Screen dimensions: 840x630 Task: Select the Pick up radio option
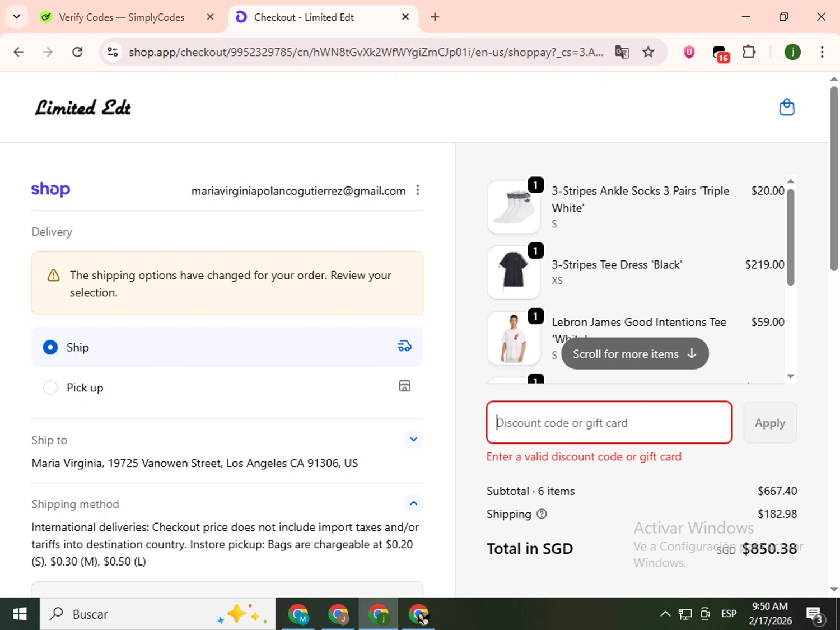coord(50,388)
